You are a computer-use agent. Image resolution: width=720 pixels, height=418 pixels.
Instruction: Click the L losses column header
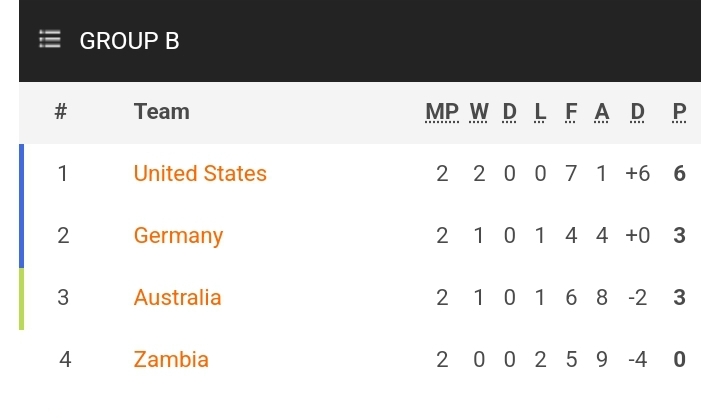click(541, 112)
